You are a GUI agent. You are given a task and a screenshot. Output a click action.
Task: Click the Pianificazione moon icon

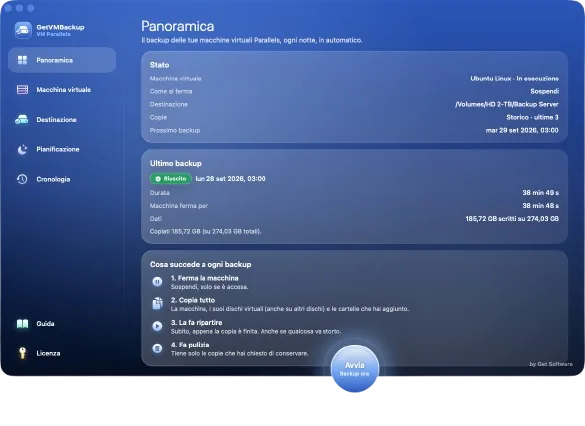point(22,149)
